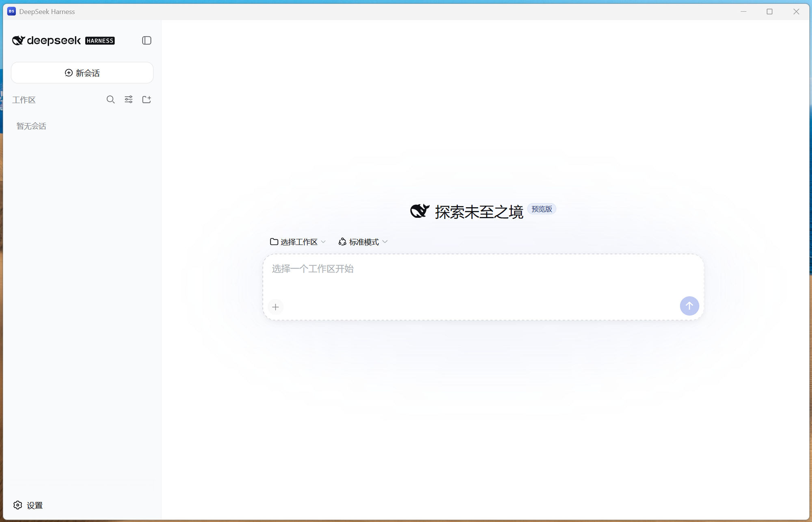This screenshot has height=522, width=812.
Task: Minimize the DeepSeek Harness window
Action: pyautogui.click(x=743, y=11)
